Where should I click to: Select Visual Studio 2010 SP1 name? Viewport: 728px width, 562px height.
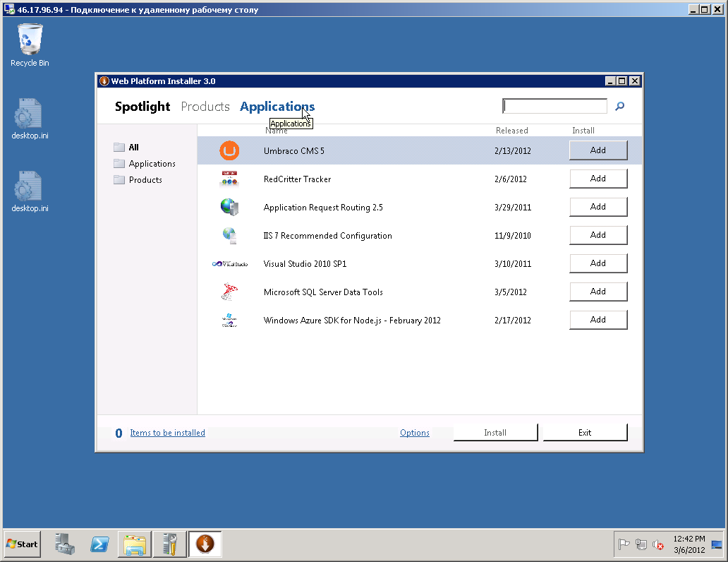point(305,263)
